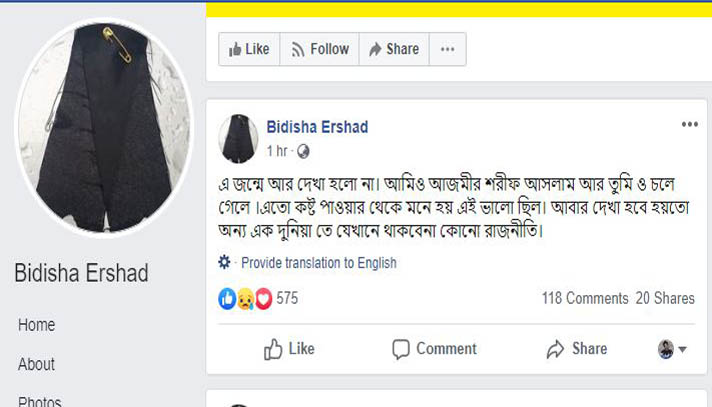This screenshot has height=407, width=712.
Task: Share the post using arrow Share button
Action: point(577,349)
